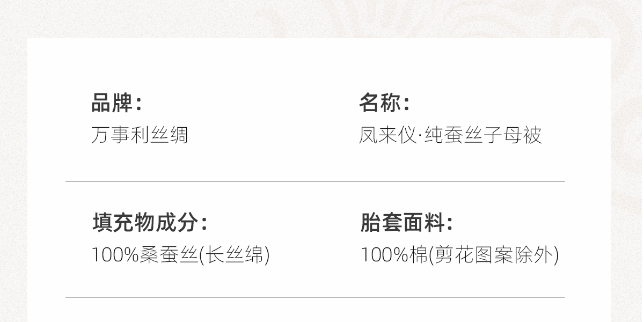
Task: Select the 万事利丝绸 brand value text
Action: pyautogui.click(x=140, y=135)
